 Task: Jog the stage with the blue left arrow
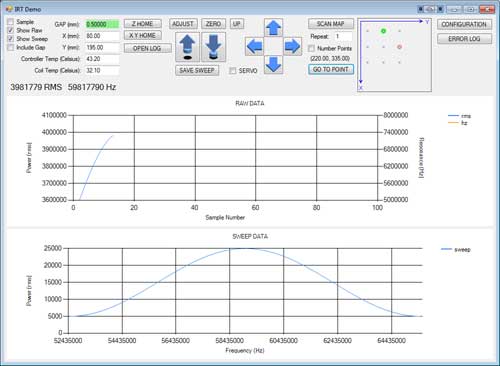click(x=254, y=46)
